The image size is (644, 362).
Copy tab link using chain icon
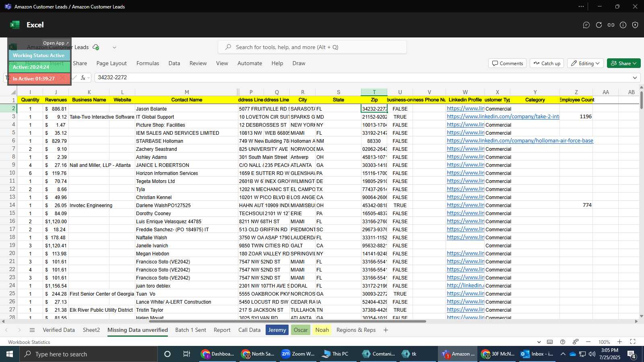coord(611,25)
